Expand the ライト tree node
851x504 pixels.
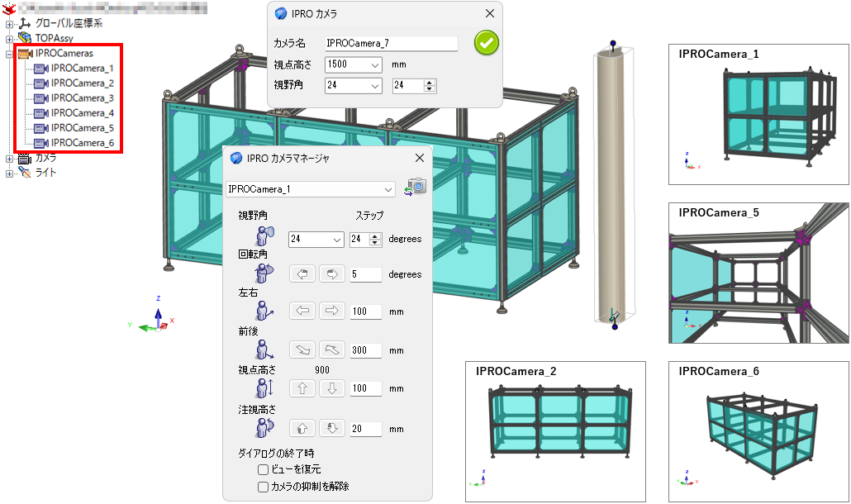pyautogui.click(x=9, y=174)
